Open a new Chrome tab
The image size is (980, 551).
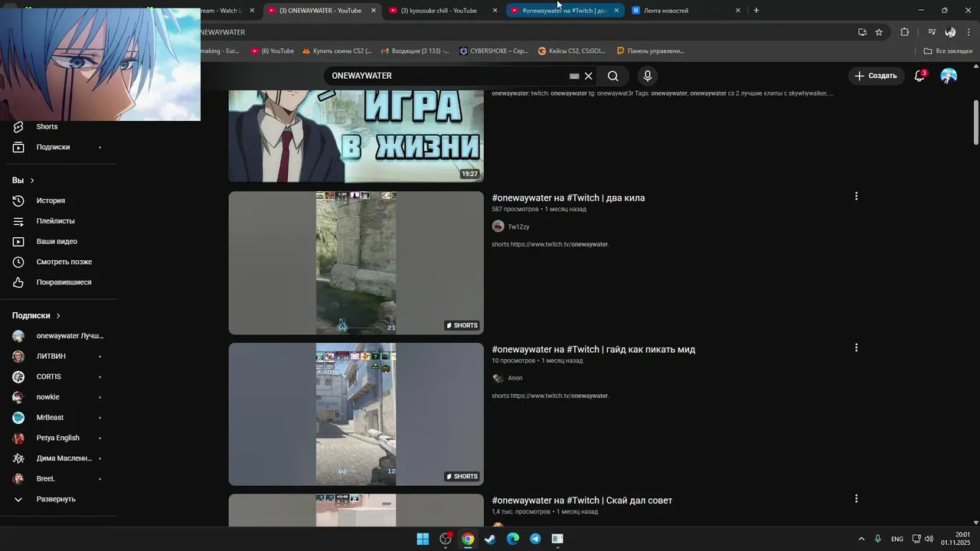point(756,11)
